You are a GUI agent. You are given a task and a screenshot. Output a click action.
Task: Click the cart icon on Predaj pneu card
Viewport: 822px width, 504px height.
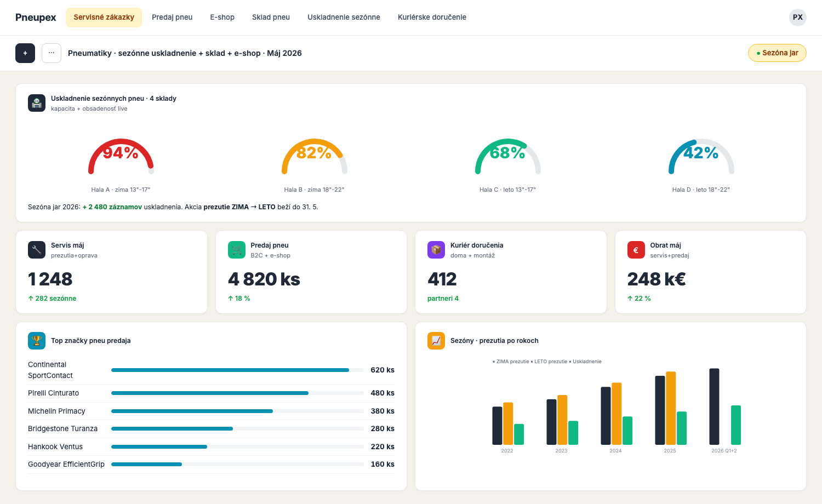click(237, 250)
